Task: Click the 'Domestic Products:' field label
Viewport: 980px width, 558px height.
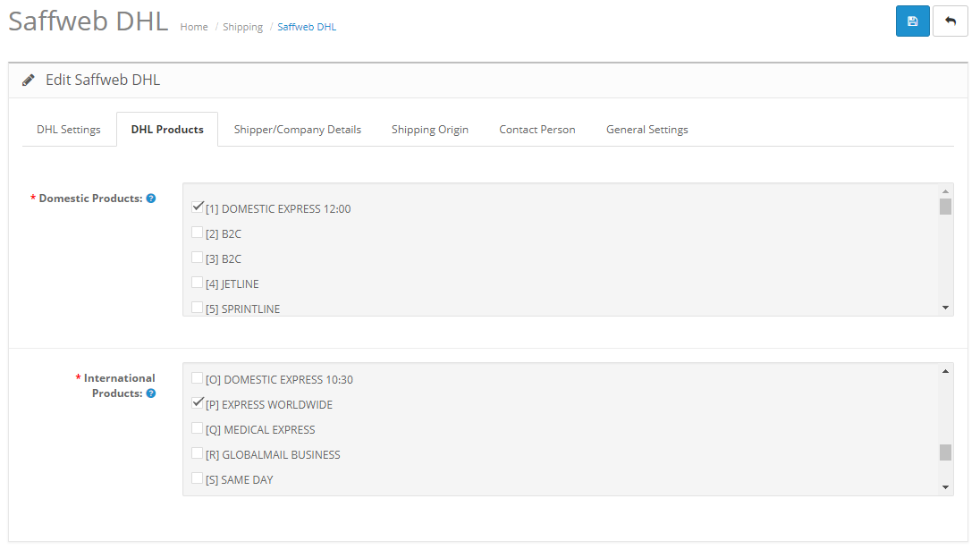Action: pyautogui.click(x=90, y=199)
